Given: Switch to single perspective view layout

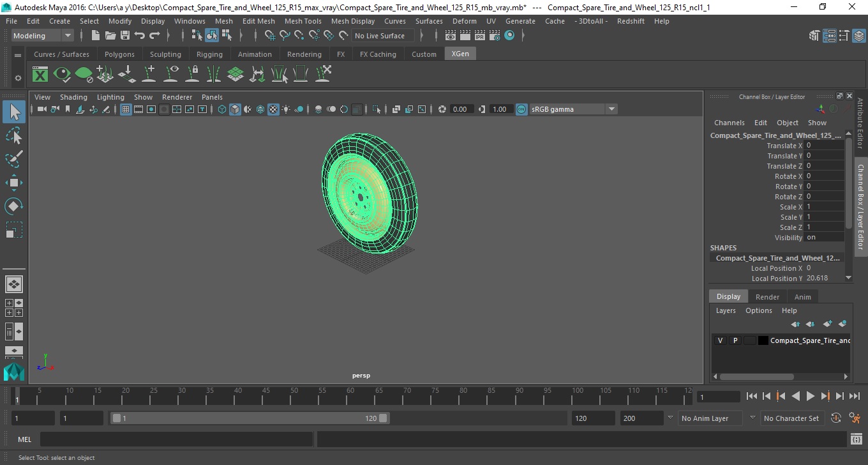Looking at the screenshot, I should [14, 284].
